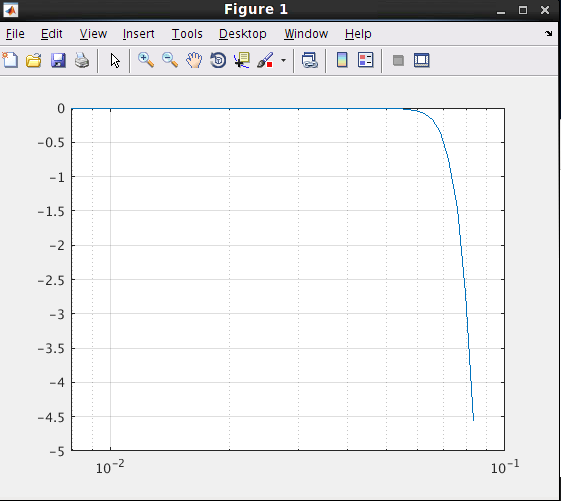
Task: Open a file with the folder icon
Action: 34,60
